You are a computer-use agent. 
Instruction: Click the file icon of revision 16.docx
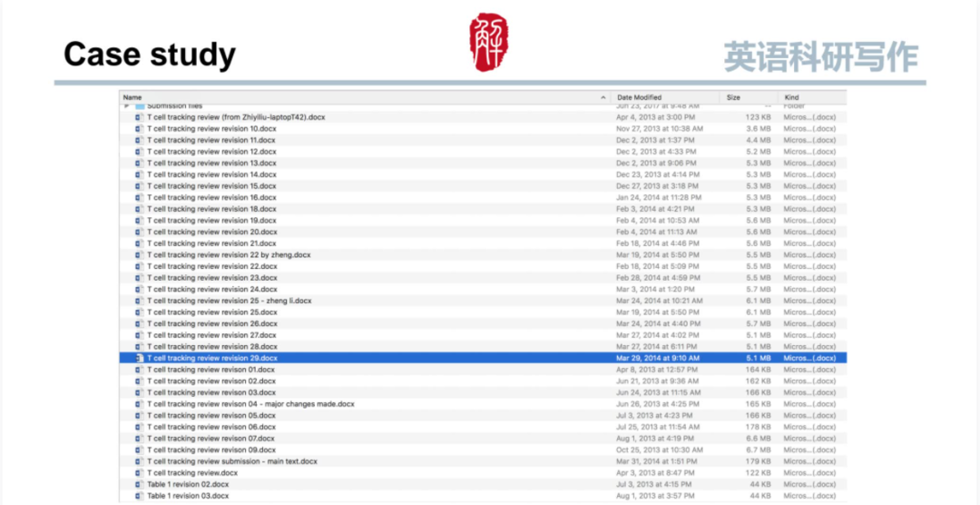coord(140,198)
